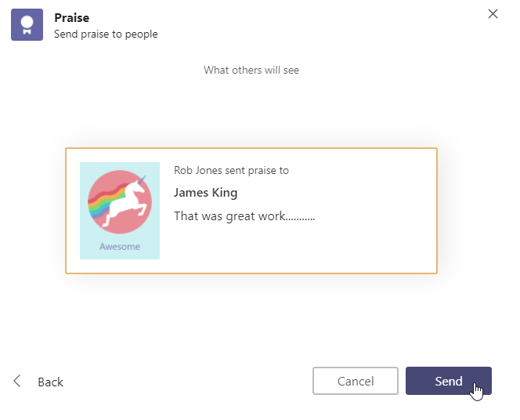
Task: Close the Praise dialog with the X
Action: [493, 14]
